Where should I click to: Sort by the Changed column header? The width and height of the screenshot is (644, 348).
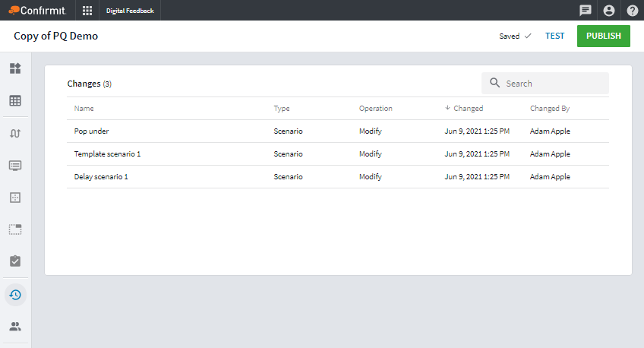(469, 109)
